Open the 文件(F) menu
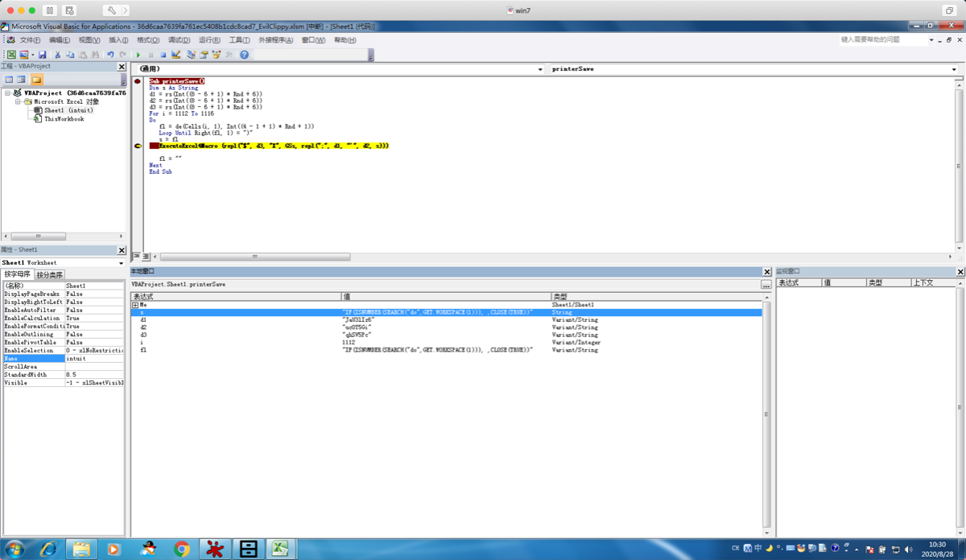The width and height of the screenshot is (966, 560). click(x=30, y=39)
